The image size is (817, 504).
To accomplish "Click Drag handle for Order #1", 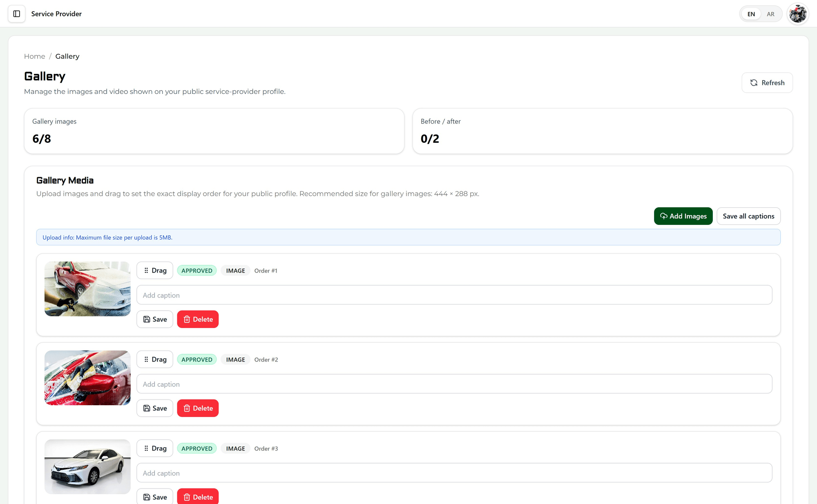I will (155, 271).
